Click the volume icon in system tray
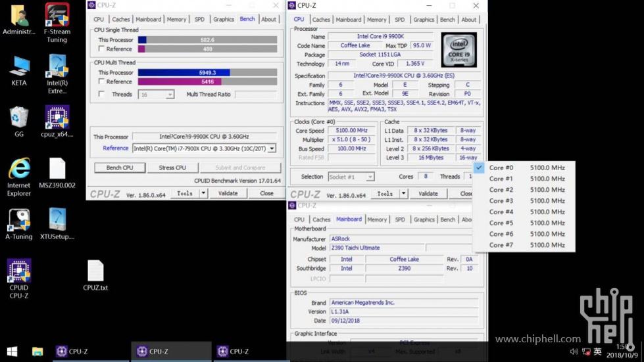 pos(574,351)
